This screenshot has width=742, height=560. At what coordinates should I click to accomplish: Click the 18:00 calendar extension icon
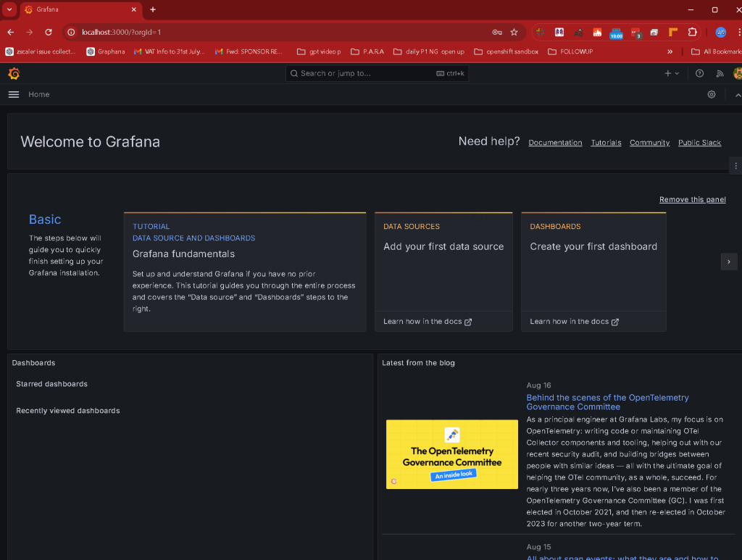[616, 33]
